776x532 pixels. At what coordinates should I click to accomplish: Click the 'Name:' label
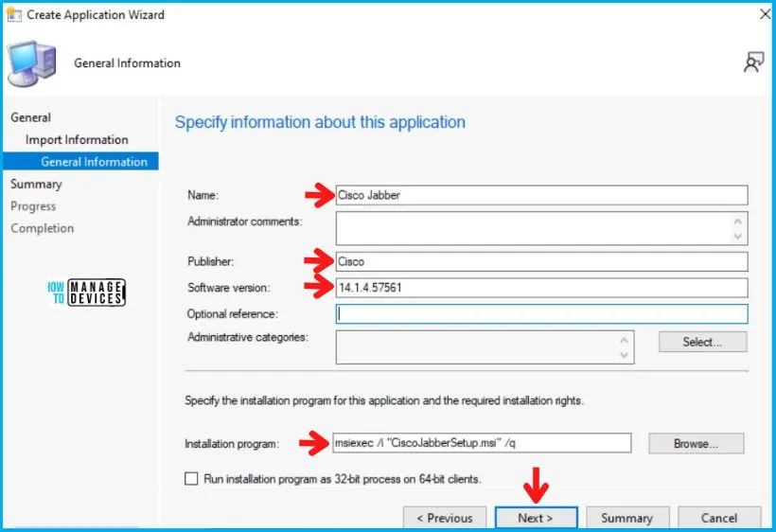coord(203,195)
